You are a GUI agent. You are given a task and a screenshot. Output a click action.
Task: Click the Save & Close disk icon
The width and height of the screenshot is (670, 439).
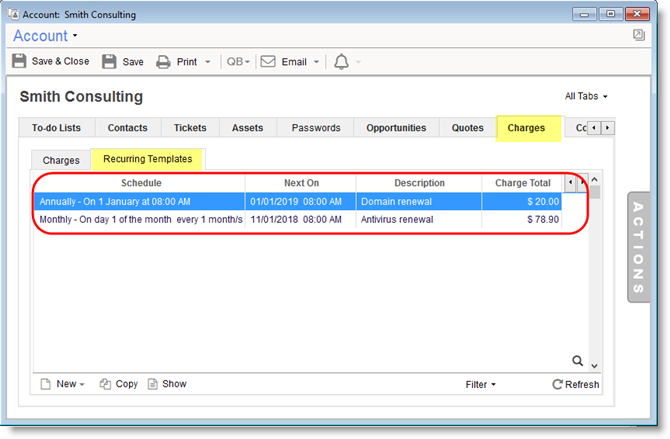pyautogui.click(x=20, y=61)
